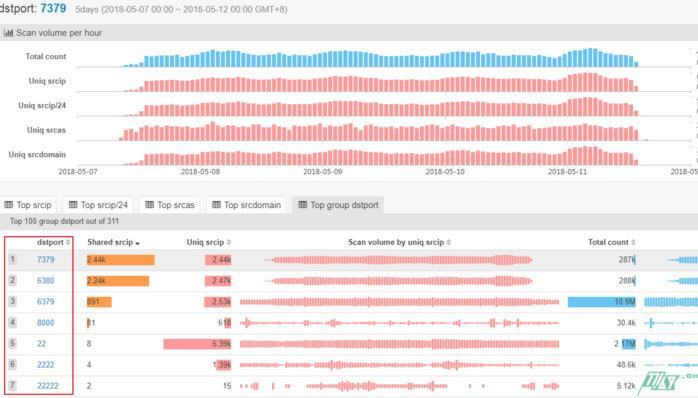Viewport: 698px width, 398px height.
Task: Sort by Total count column arrows
Action: coord(633,242)
